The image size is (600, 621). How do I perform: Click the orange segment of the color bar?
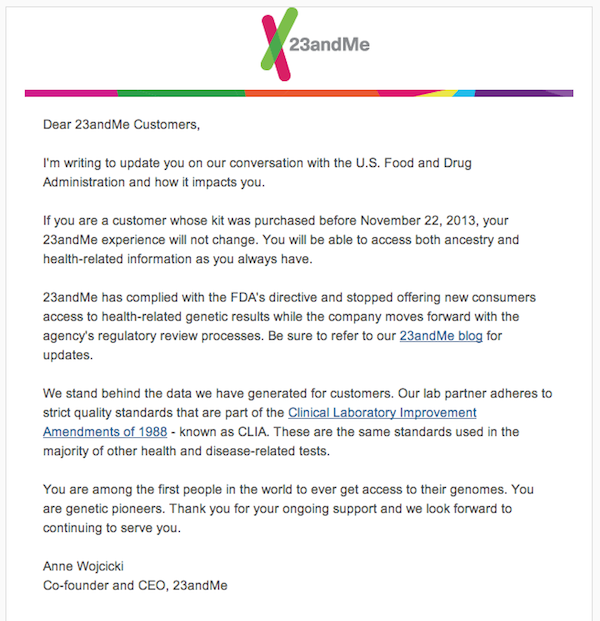(312, 93)
